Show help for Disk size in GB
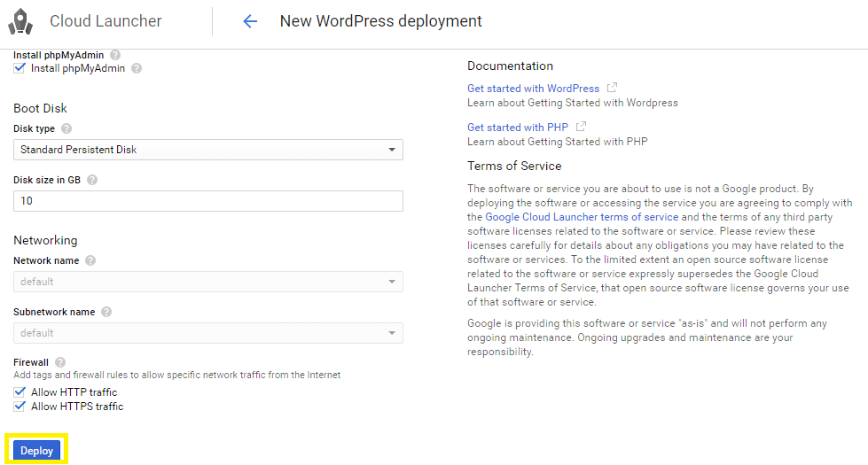This screenshot has width=868, height=465. click(x=92, y=180)
